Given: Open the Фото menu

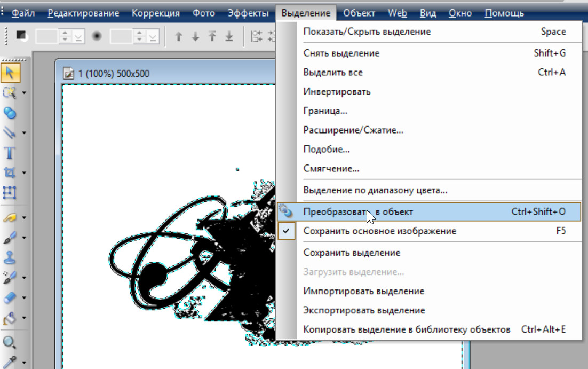Looking at the screenshot, I should [204, 13].
